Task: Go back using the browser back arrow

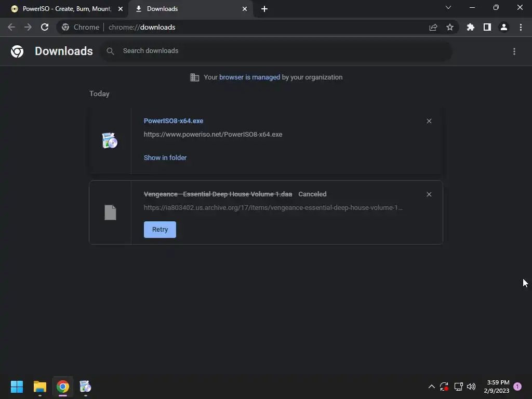Action: tap(11, 27)
